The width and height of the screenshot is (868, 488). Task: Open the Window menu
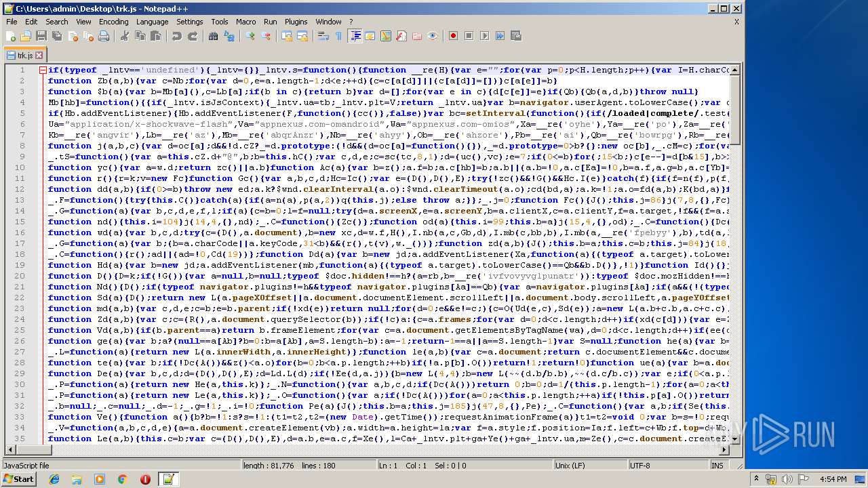329,22
